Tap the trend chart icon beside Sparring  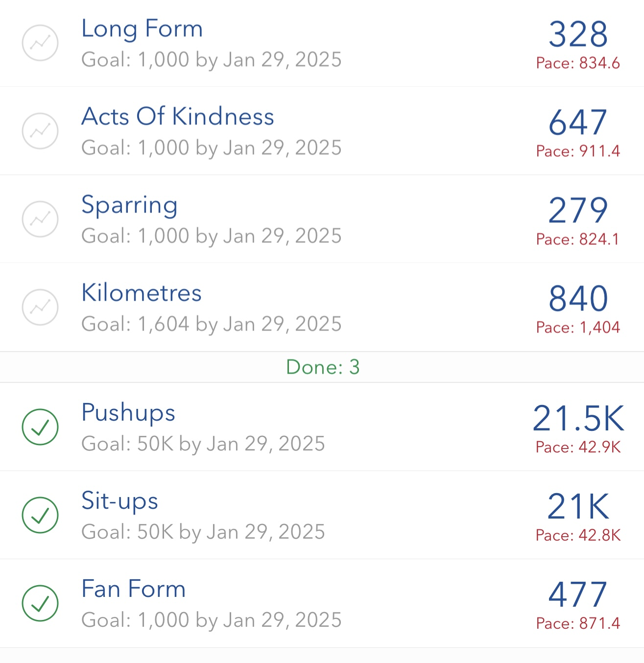pos(40,219)
